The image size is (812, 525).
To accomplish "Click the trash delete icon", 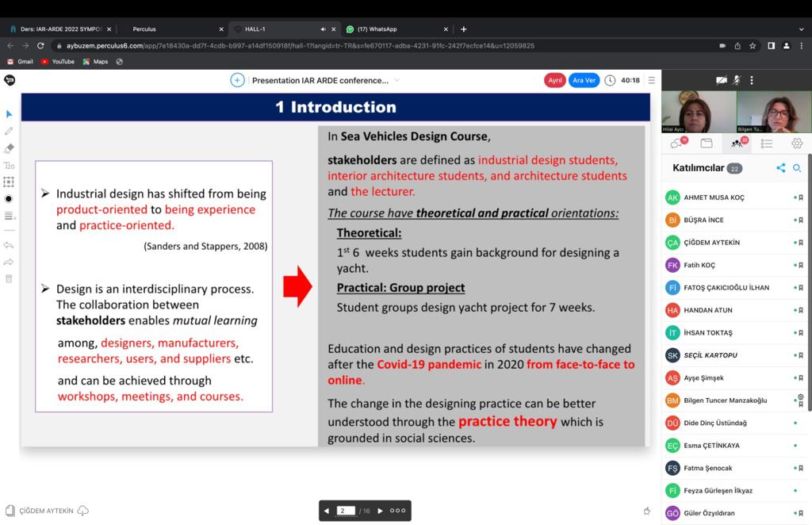I will pos(9,278).
